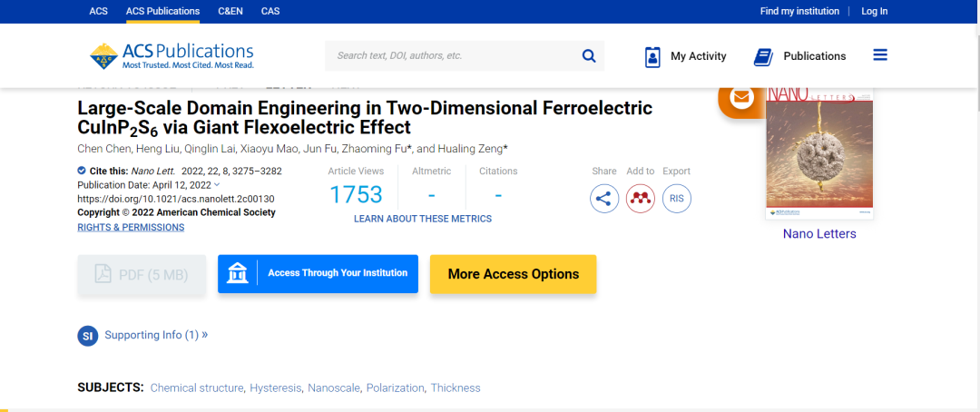Click Access Through Your Institution button
The height and width of the screenshot is (412, 980).
[x=318, y=273]
